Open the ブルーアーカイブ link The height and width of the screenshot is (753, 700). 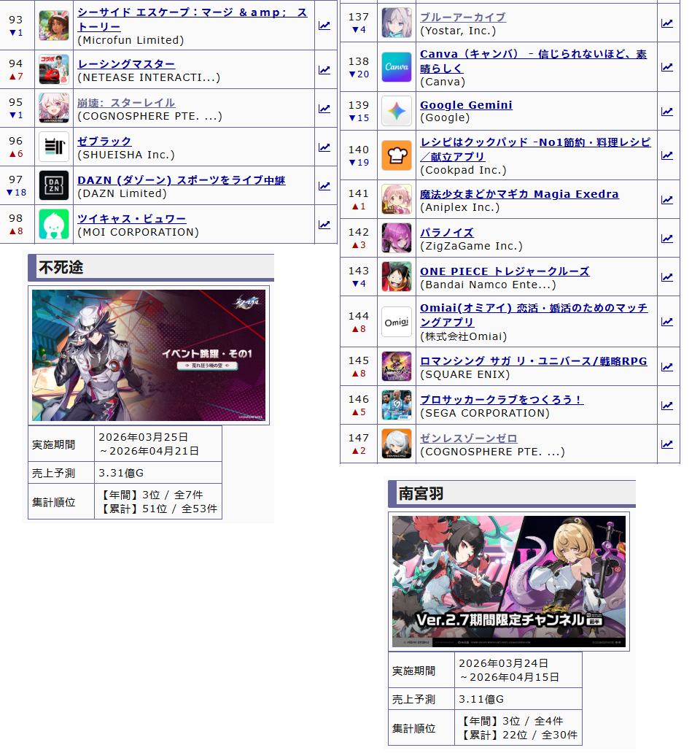pyautogui.click(x=462, y=18)
